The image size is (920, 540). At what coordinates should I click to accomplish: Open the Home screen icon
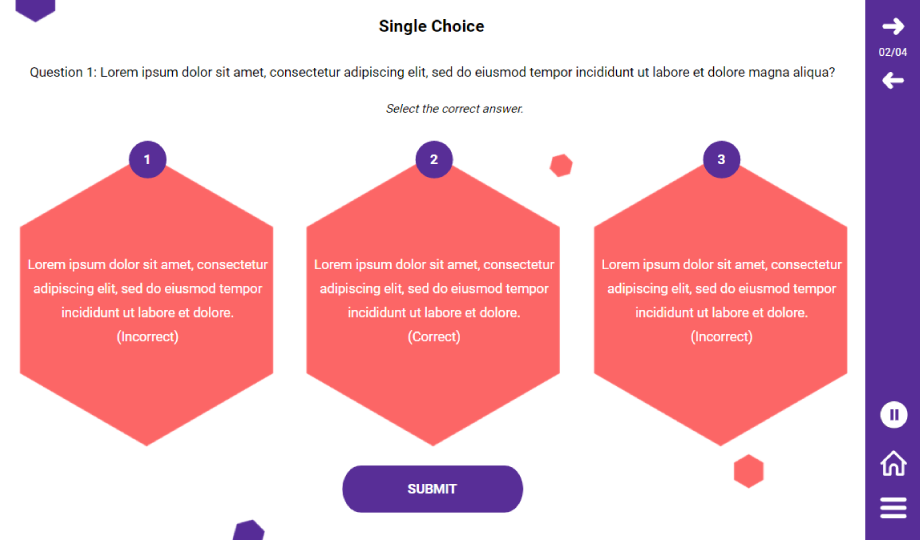(893, 463)
